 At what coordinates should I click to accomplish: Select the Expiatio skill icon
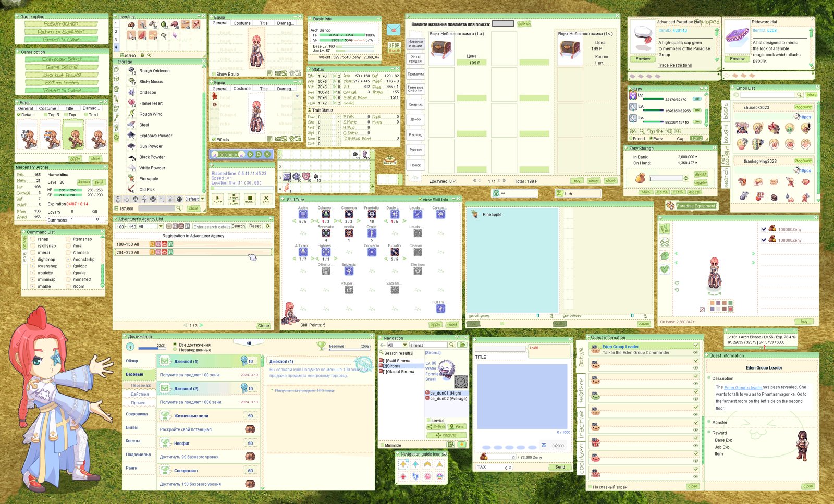point(395,252)
